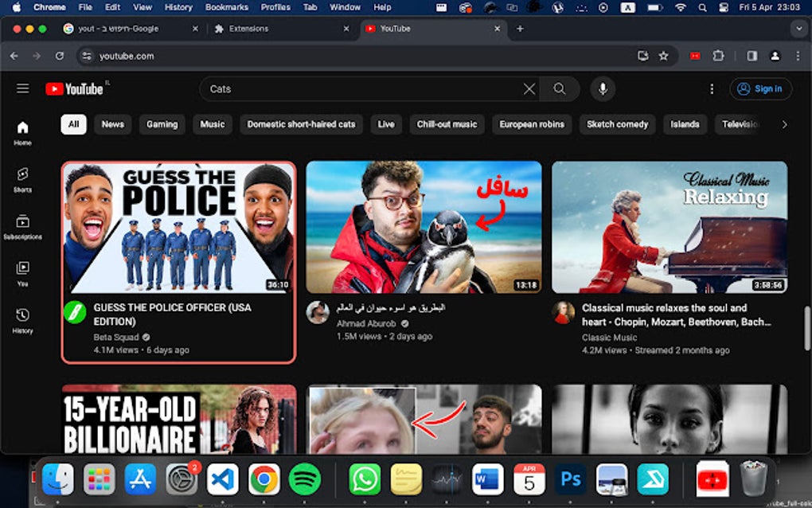Click the Chrome back arrow

pos(14,56)
